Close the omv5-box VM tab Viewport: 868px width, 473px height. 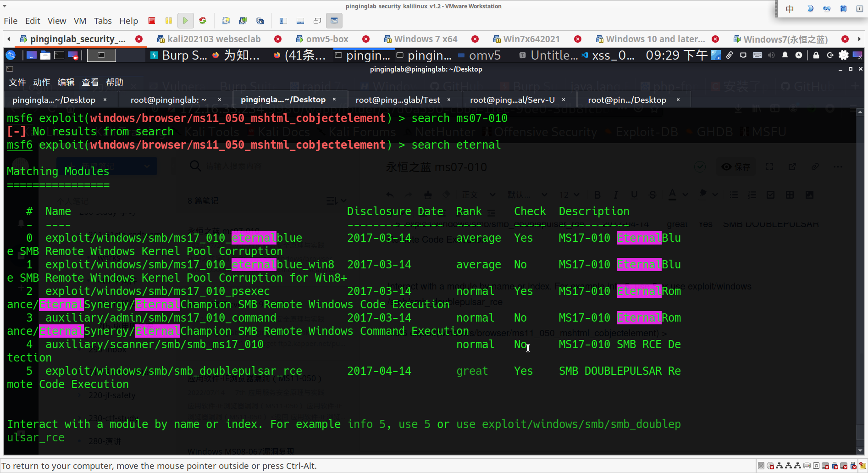click(366, 39)
